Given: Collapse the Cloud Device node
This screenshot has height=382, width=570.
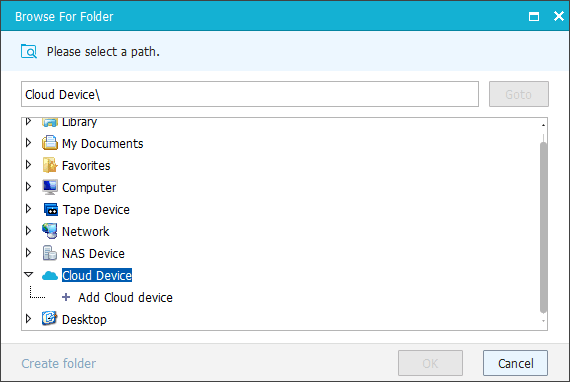Looking at the screenshot, I should pyautogui.click(x=28, y=275).
